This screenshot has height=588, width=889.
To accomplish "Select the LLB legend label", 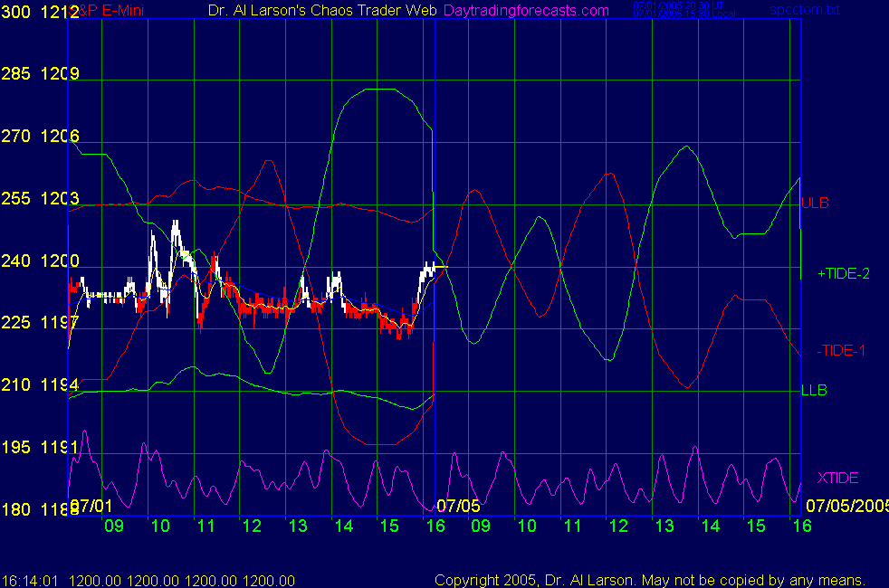I will (814, 391).
